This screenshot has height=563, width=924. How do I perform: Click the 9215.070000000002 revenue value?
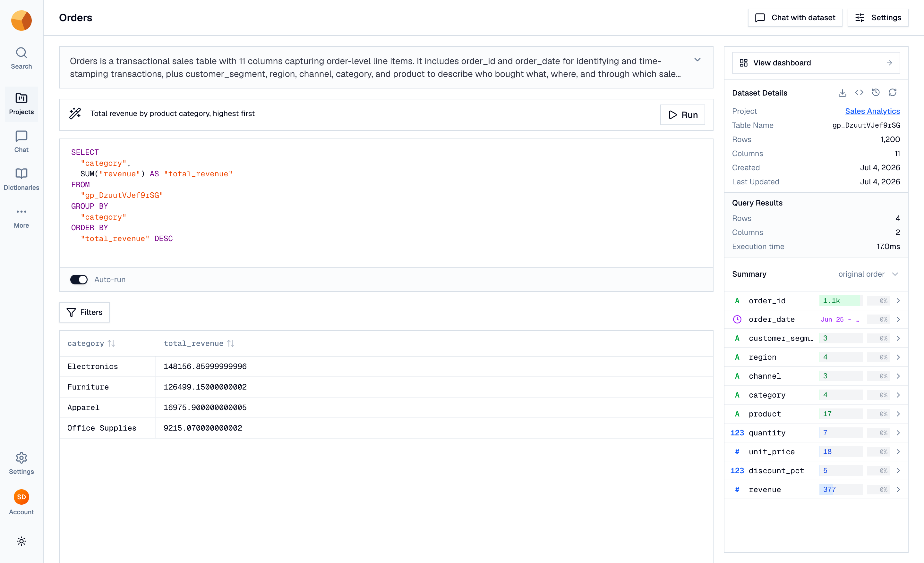203,428
